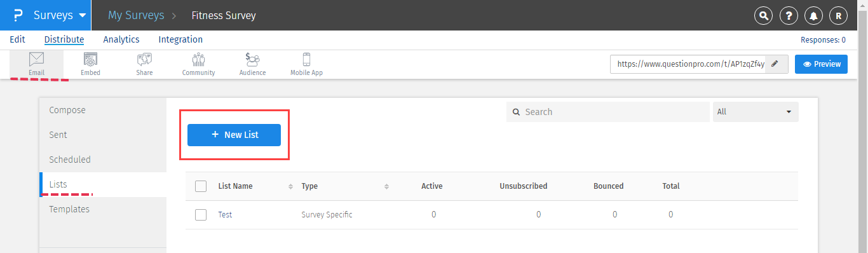The width and height of the screenshot is (868, 253).
Task: Open the Test list link
Action: click(225, 215)
